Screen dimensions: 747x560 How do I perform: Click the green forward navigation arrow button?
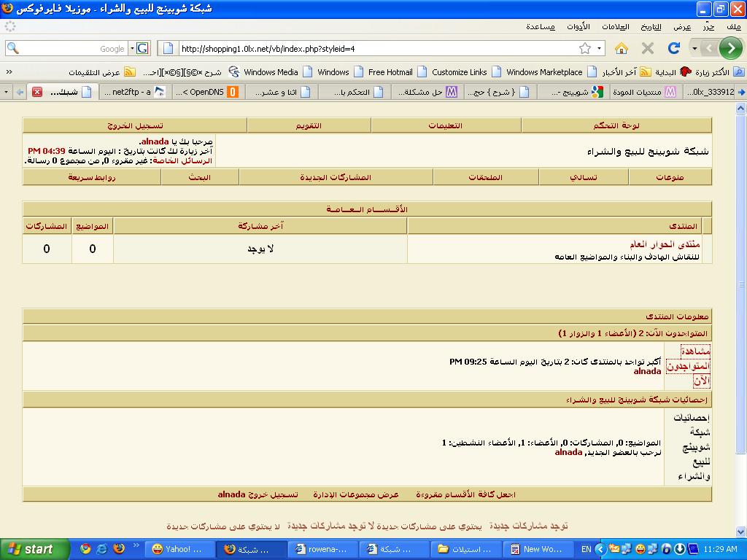[x=730, y=48]
